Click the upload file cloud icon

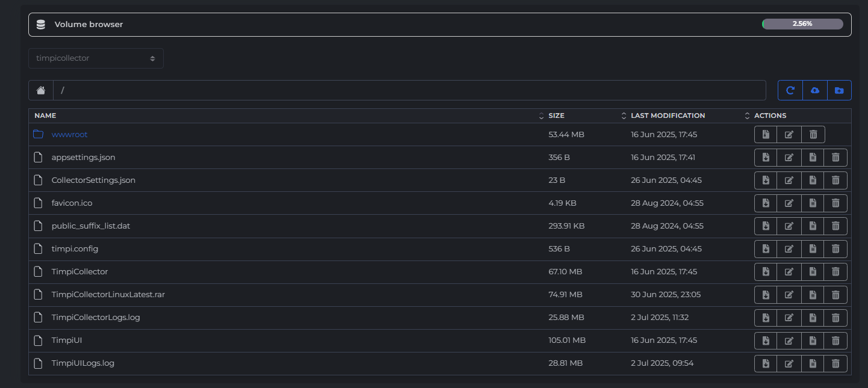(815, 90)
